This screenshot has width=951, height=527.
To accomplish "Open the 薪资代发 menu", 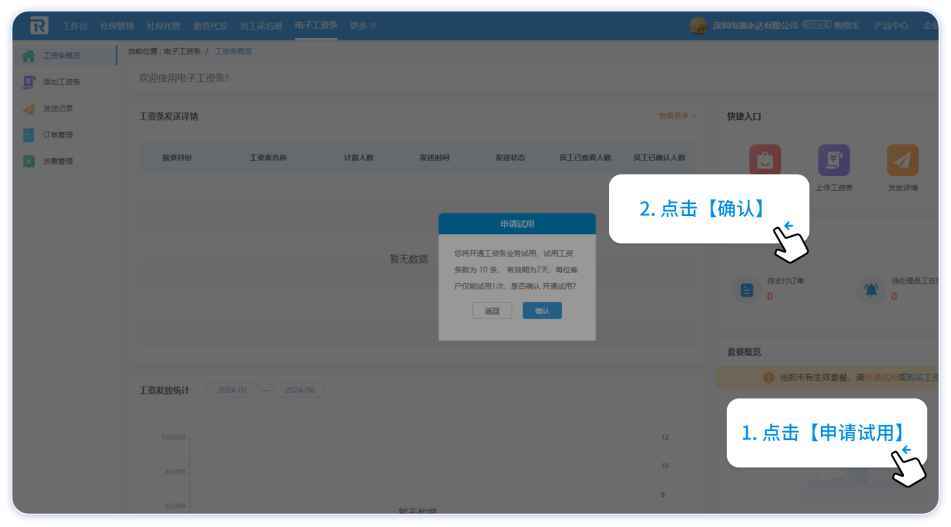I will tap(210, 25).
